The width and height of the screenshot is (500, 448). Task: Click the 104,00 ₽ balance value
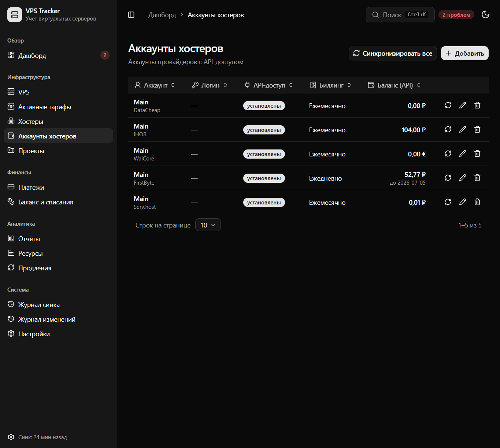(414, 130)
